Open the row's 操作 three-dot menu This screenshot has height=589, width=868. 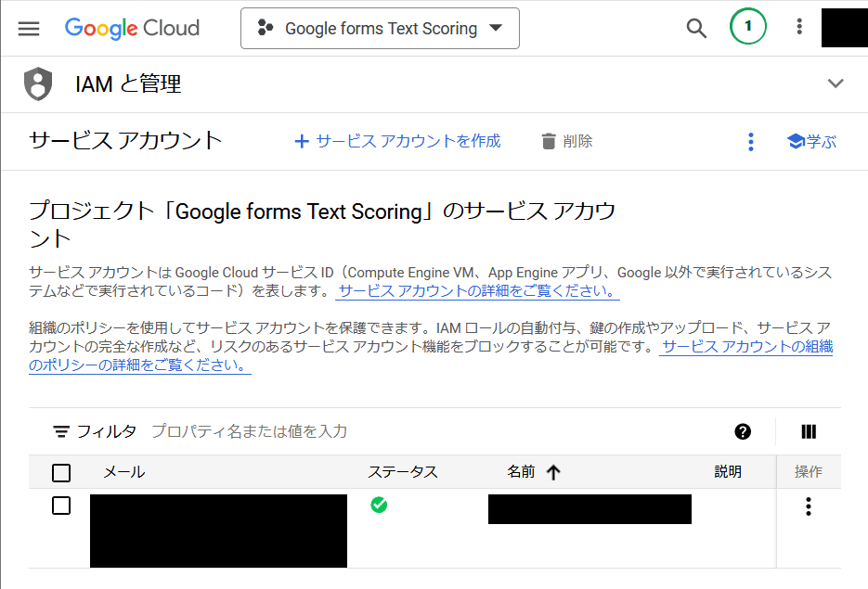click(x=809, y=506)
